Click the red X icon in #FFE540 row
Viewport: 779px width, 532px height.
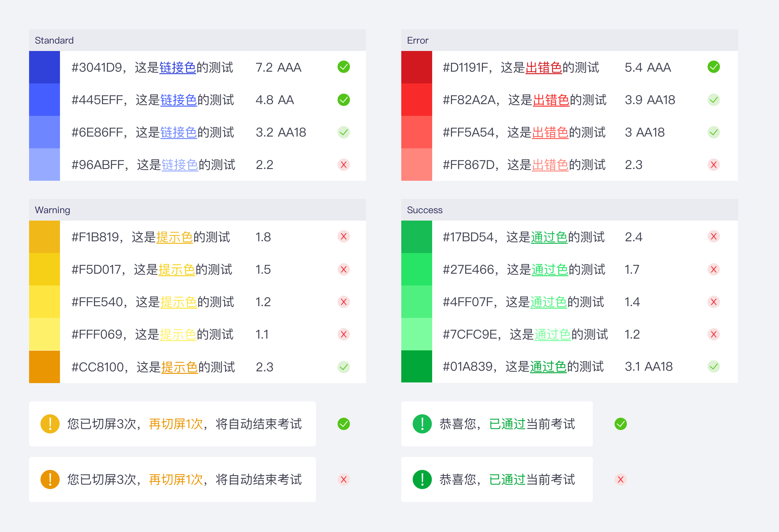343,302
